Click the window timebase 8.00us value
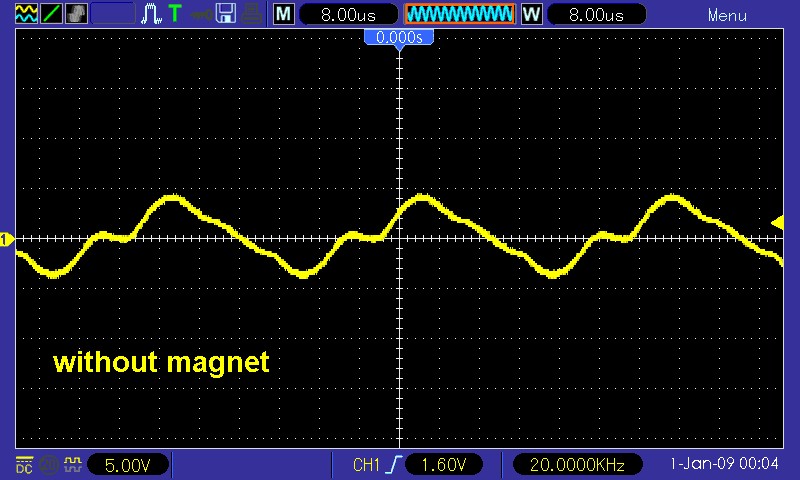Viewport: 800px width, 480px height. pos(596,14)
